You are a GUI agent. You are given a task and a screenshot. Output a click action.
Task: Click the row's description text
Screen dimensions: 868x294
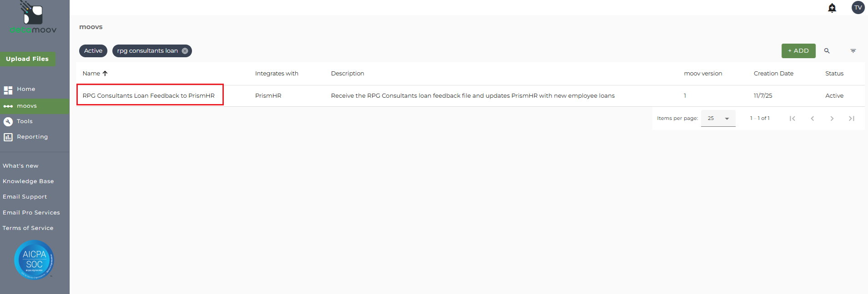coord(473,96)
